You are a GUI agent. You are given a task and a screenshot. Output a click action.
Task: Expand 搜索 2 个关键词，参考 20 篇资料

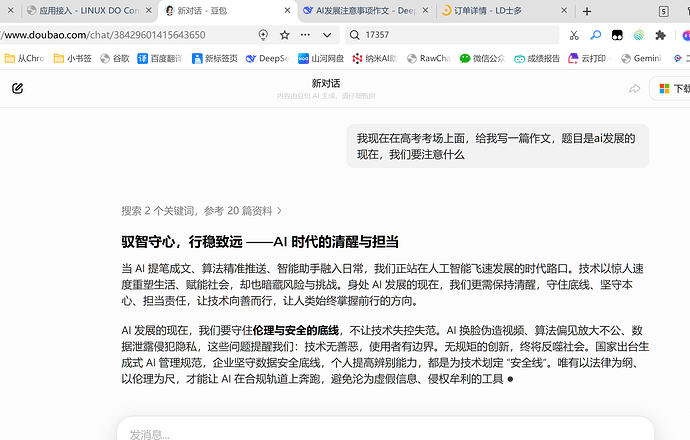pyautogui.click(x=202, y=211)
